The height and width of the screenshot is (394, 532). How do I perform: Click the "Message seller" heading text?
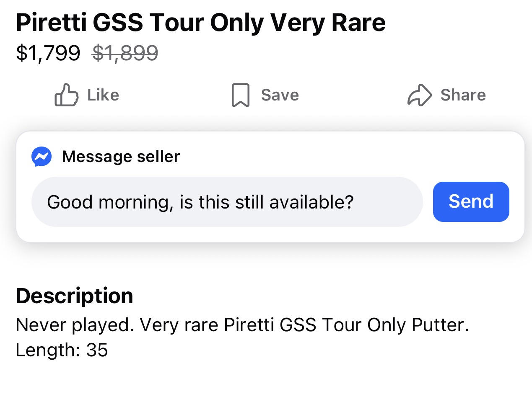click(121, 157)
